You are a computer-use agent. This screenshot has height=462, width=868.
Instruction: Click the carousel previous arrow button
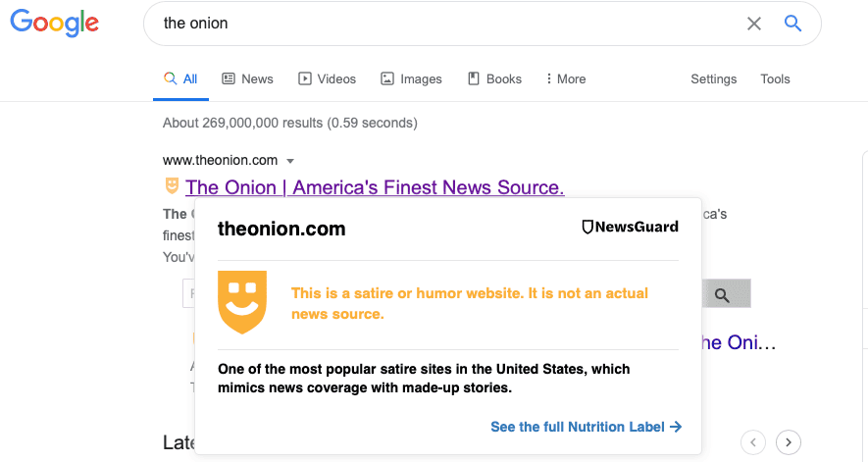click(752, 441)
